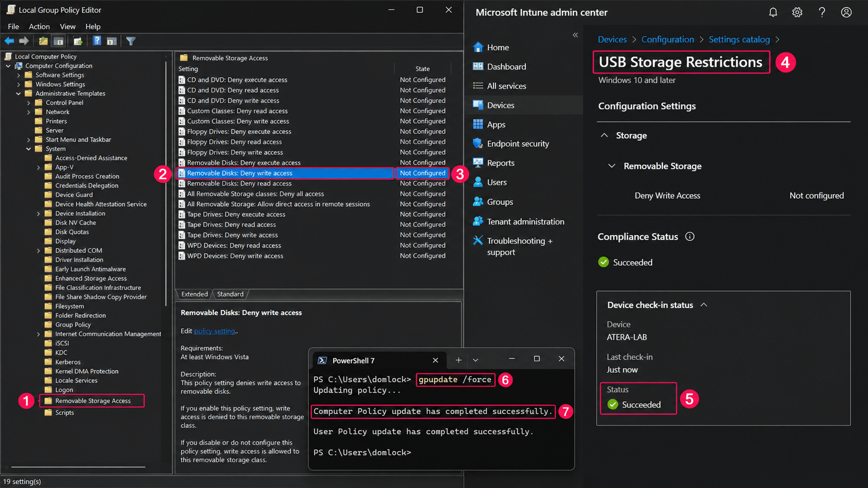Open the Help menu
The width and height of the screenshot is (868, 488).
click(x=93, y=27)
